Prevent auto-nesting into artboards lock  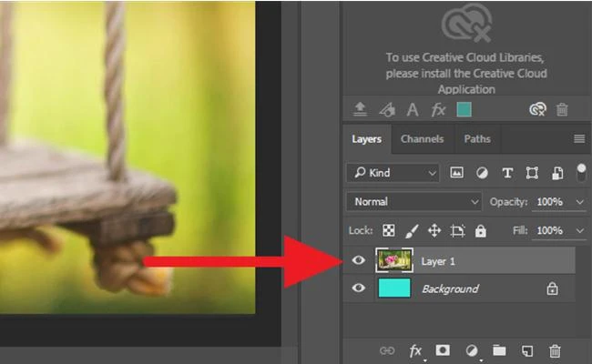coord(457,231)
